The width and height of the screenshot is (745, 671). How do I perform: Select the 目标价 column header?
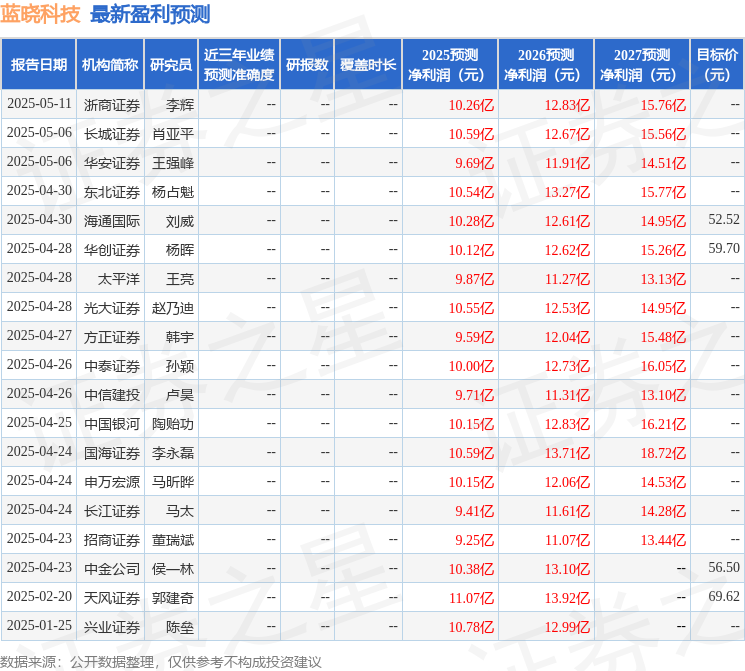(x=717, y=64)
